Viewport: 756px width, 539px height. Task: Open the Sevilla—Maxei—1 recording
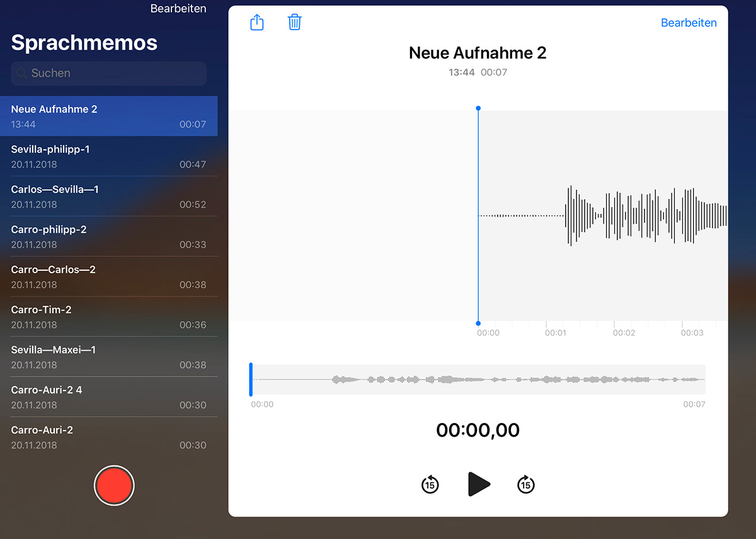tap(108, 357)
